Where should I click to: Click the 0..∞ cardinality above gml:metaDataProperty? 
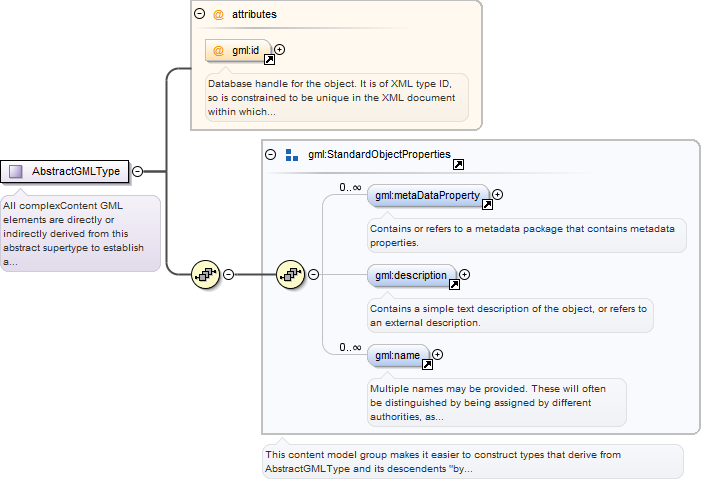pos(350,188)
